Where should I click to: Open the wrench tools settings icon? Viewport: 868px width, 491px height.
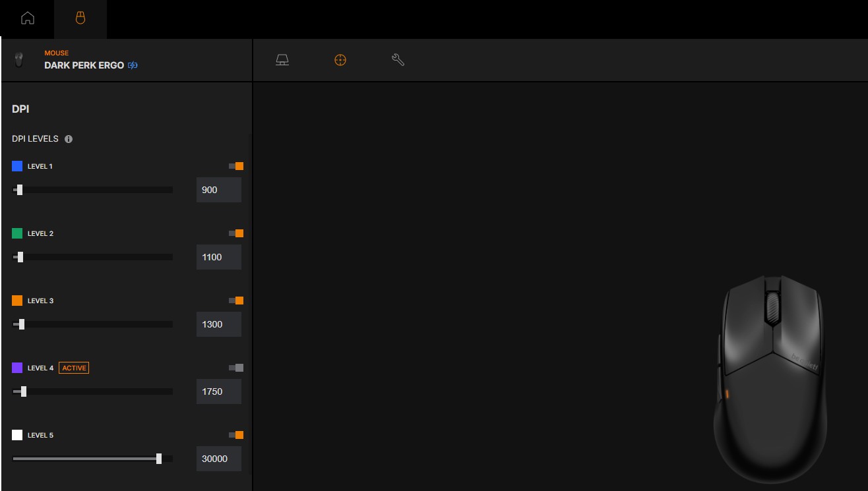[x=398, y=60]
